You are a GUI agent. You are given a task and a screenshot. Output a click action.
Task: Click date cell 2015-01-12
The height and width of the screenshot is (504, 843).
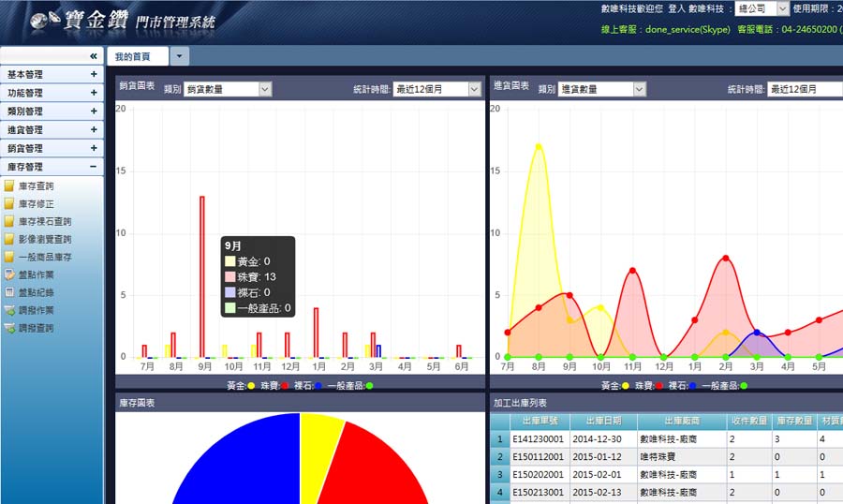pyautogui.click(x=604, y=456)
